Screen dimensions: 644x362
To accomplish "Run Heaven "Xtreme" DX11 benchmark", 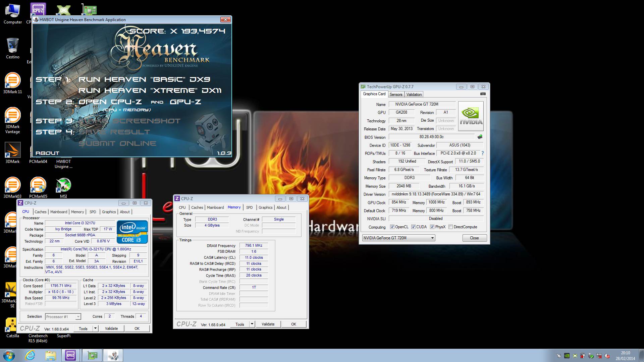I will coord(150,90).
